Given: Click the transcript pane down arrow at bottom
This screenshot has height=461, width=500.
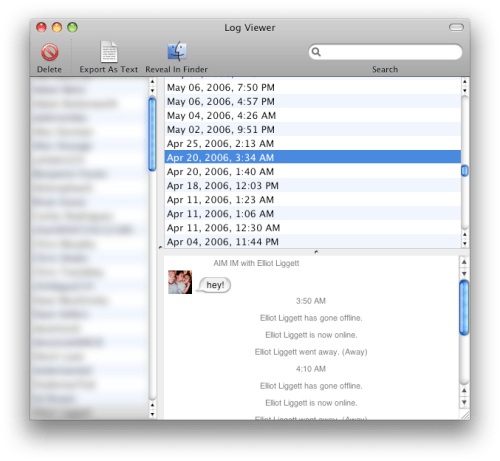Looking at the screenshot, I should (464, 402).
